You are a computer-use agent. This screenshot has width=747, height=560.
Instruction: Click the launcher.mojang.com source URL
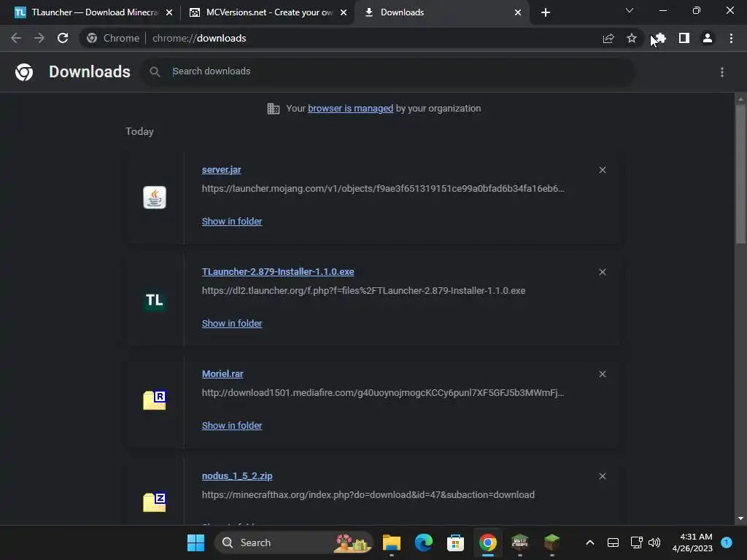pos(383,189)
